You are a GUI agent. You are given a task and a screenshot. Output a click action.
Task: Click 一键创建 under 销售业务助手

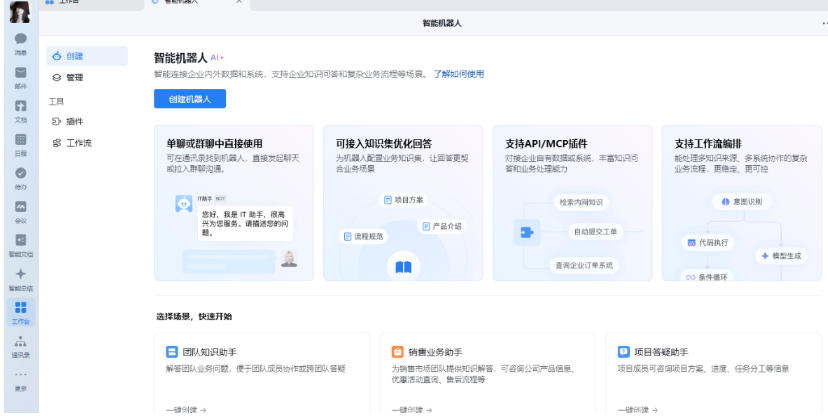[412, 410]
